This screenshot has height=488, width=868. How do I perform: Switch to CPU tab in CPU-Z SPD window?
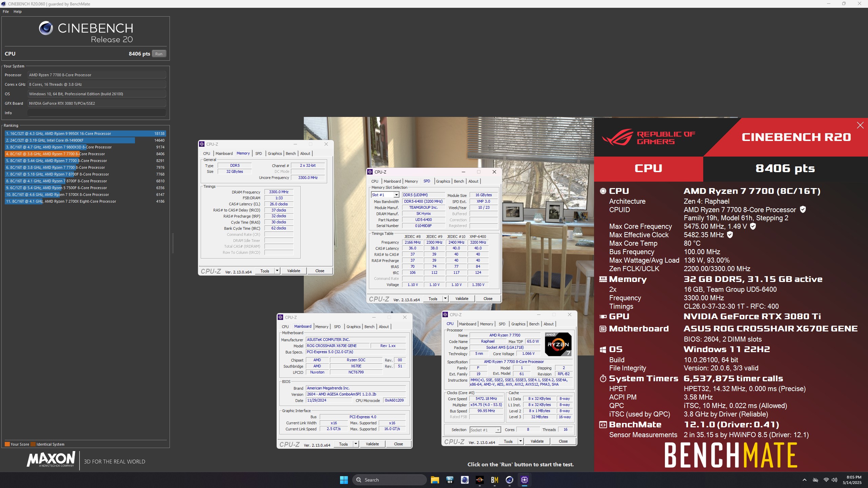click(x=375, y=181)
